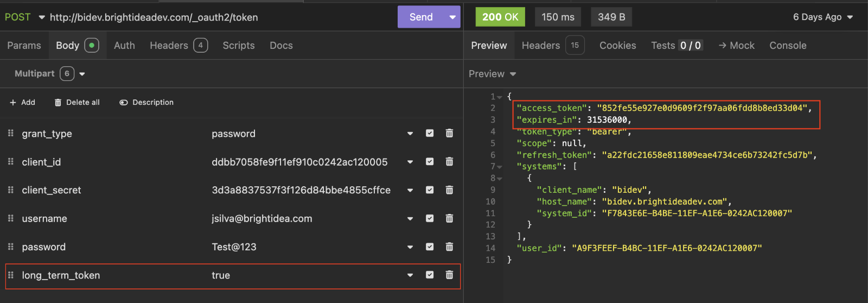This screenshot has height=303, width=868.
Task: Uncheck the client_id row checkbox
Action: tap(430, 161)
